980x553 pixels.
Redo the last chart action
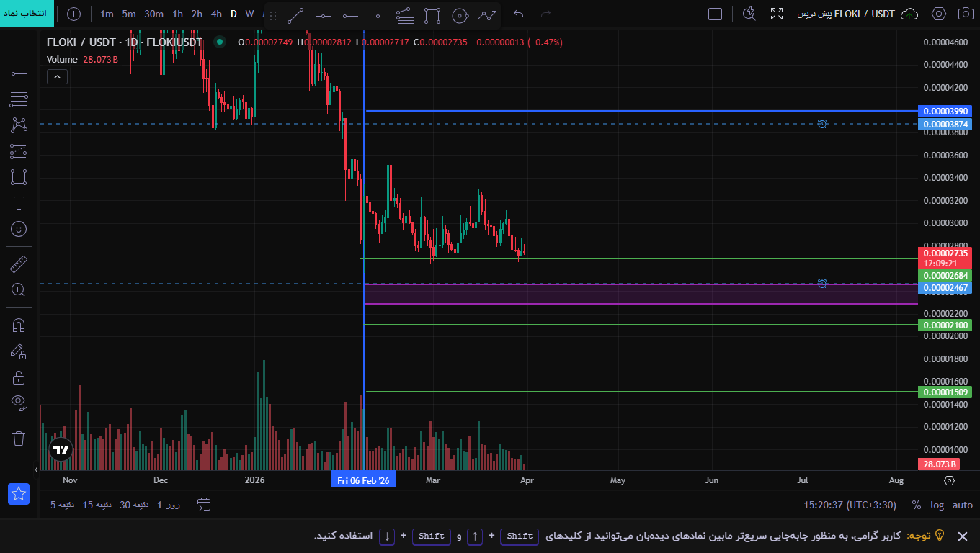click(x=545, y=14)
